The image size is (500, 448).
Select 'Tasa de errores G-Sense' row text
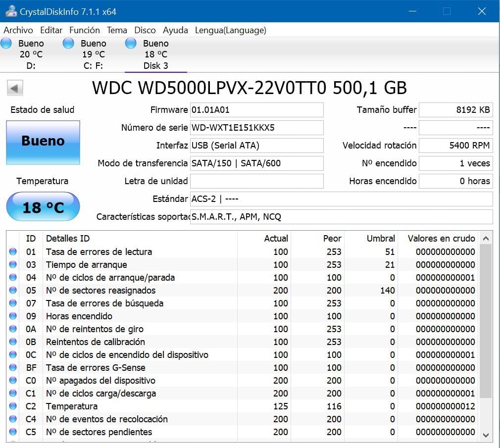point(96,368)
